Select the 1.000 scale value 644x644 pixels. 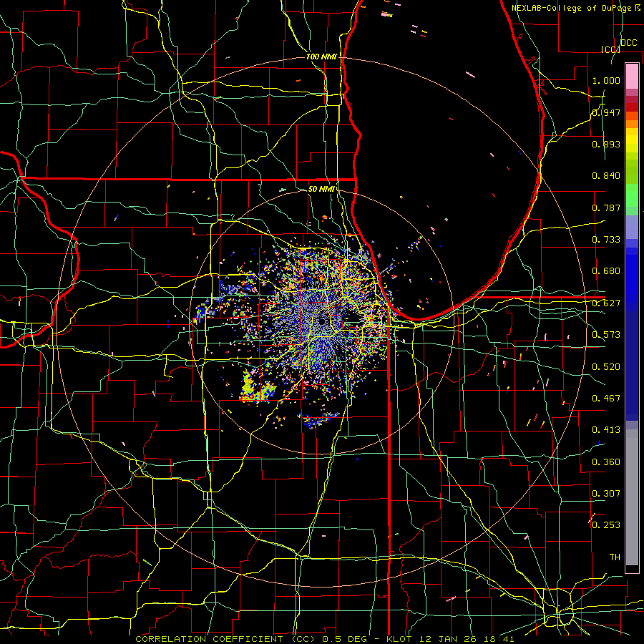click(x=606, y=80)
